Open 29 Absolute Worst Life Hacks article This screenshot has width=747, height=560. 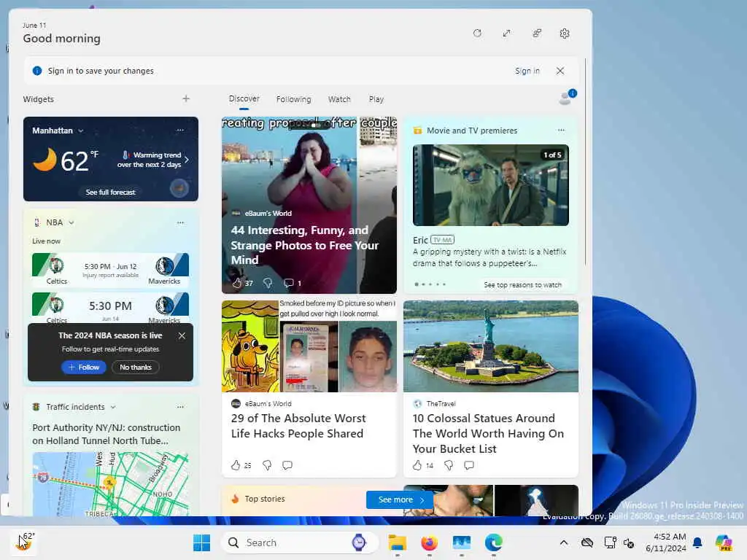[x=298, y=426]
